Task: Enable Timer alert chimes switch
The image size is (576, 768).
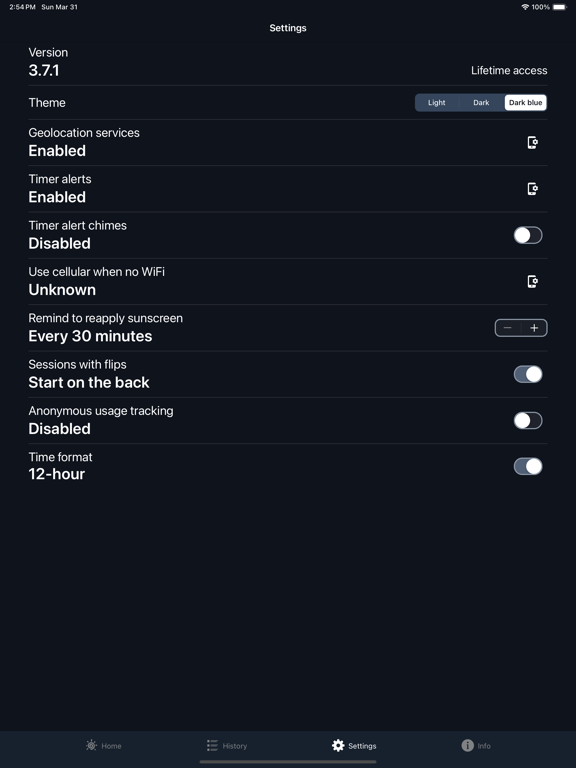Action: click(528, 235)
